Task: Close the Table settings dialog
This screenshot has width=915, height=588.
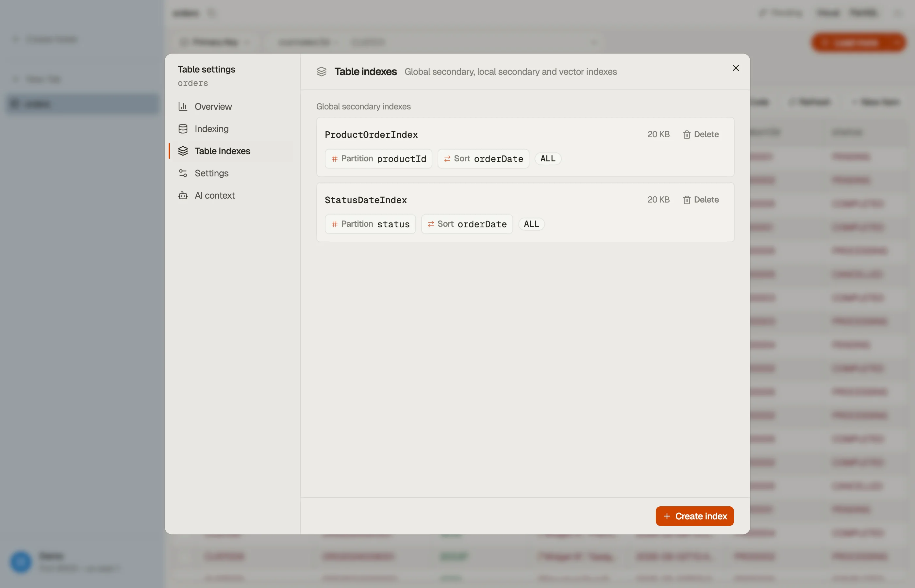Action: tap(736, 68)
